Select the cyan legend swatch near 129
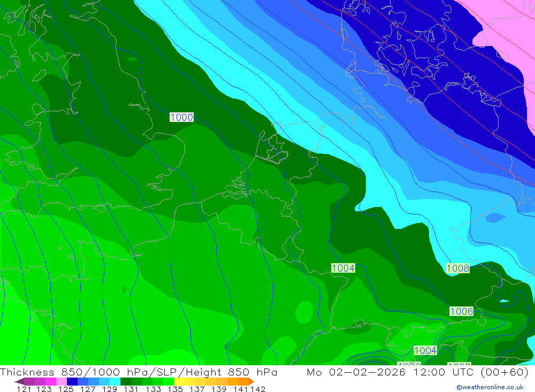Image resolution: width=535 pixels, height=392 pixels. (x=115, y=381)
